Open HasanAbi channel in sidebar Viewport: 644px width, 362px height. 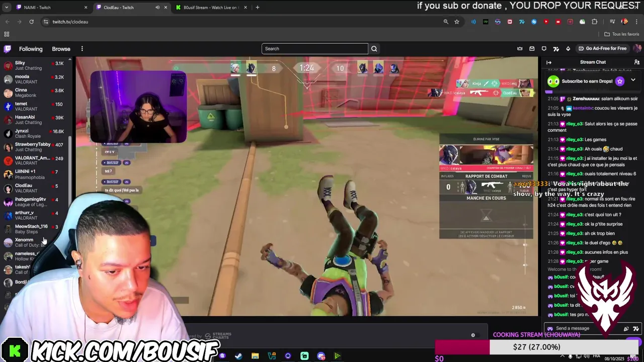pyautogui.click(x=34, y=120)
